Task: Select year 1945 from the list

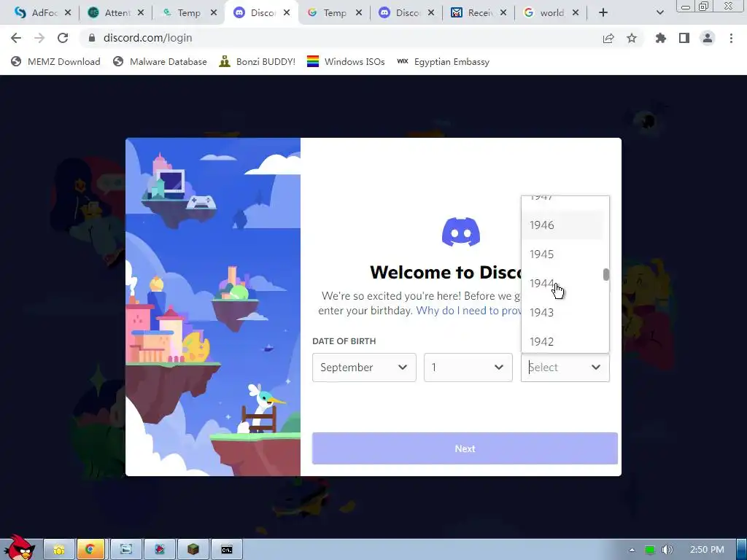Action: click(564, 254)
